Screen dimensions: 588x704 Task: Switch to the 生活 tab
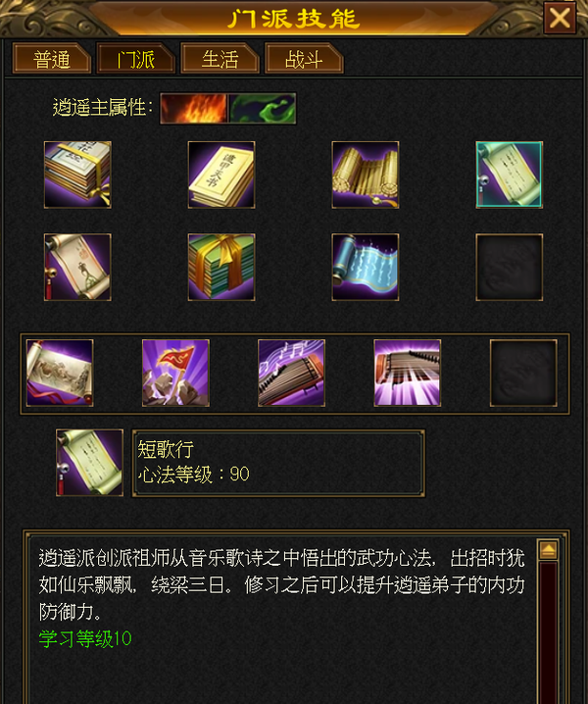coord(220,59)
